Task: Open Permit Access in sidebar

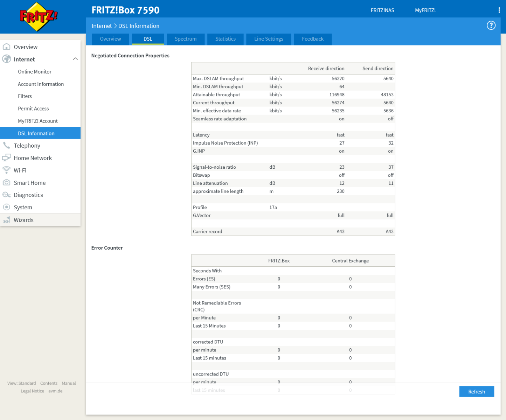Action: [x=40, y=108]
